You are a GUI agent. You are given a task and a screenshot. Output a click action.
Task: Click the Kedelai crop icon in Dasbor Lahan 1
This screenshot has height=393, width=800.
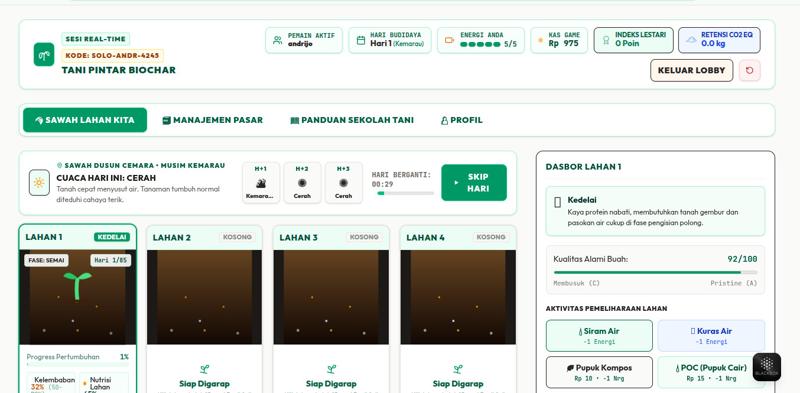[x=558, y=203]
